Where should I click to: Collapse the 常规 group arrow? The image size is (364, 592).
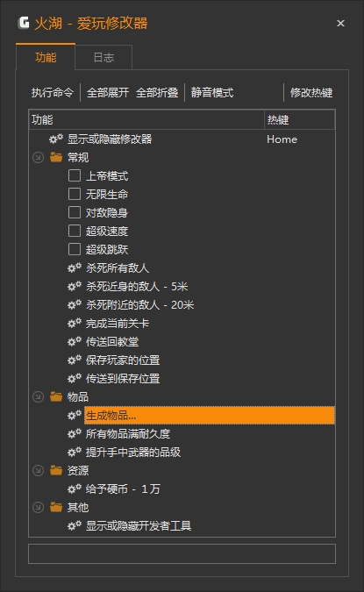[x=38, y=158]
